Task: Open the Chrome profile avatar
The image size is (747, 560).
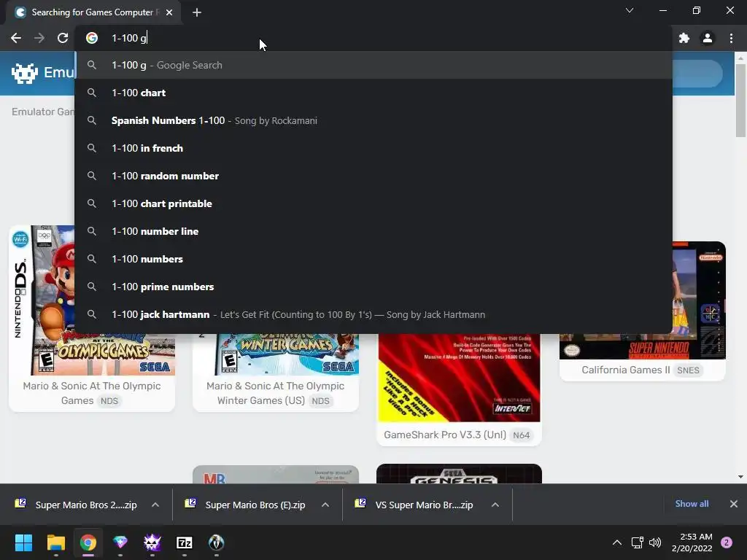Action: (x=708, y=38)
